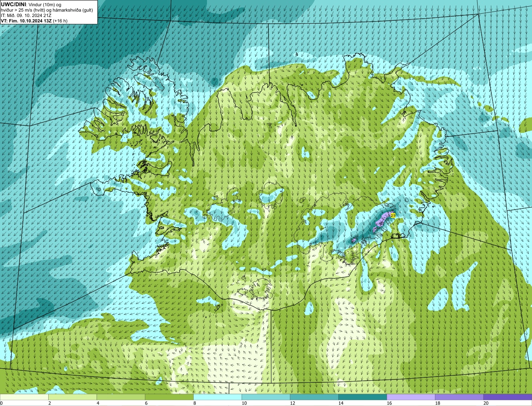Click legend scale label '18'

click(x=437, y=403)
